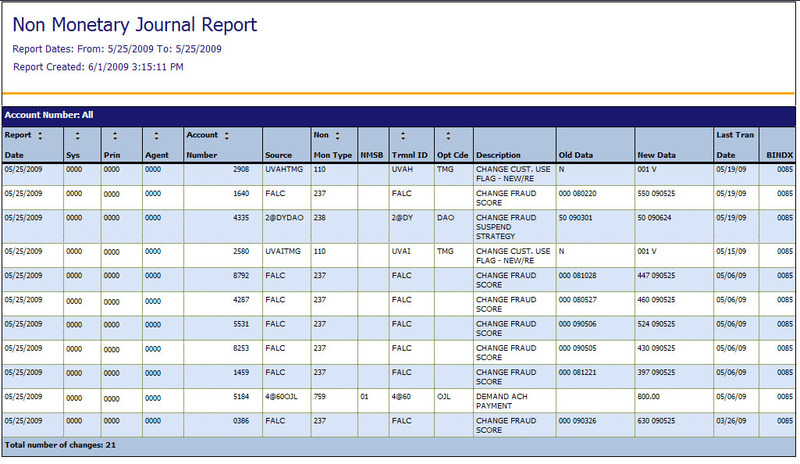Click the Agent column sort icon
The width and height of the screenshot is (800, 464).
click(x=156, y=135)
